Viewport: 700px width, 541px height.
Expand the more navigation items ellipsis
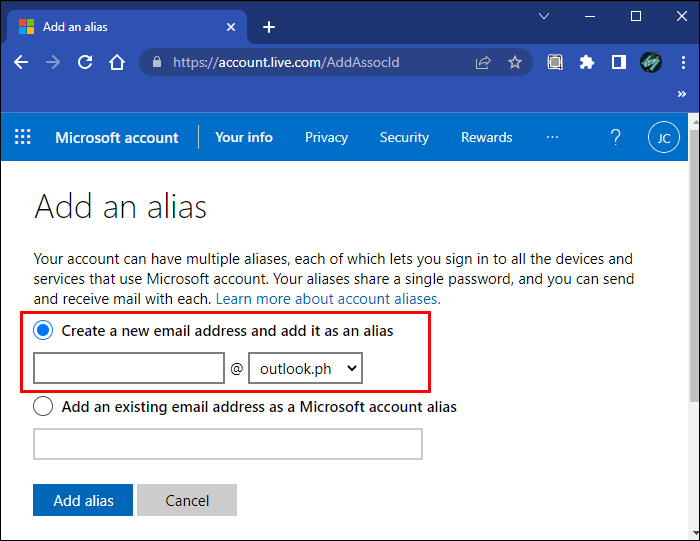(x=552, y=137)
